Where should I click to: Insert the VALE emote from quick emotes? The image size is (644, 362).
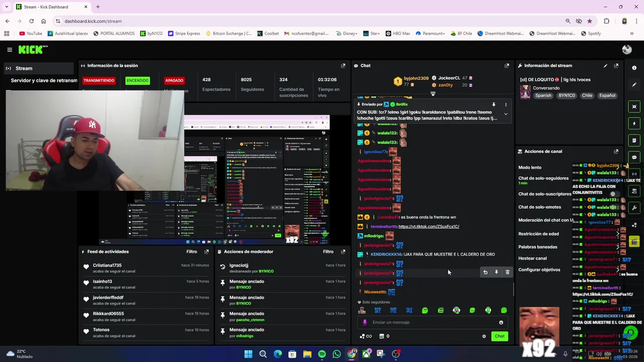[x=409, y=310]
